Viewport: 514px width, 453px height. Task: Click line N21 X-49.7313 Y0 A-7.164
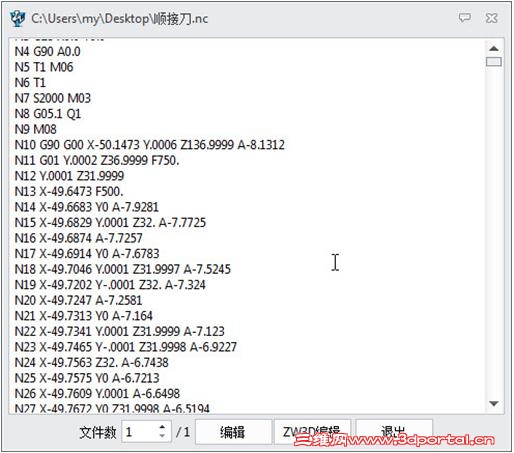pyautogui.click(x=84, y=316)
